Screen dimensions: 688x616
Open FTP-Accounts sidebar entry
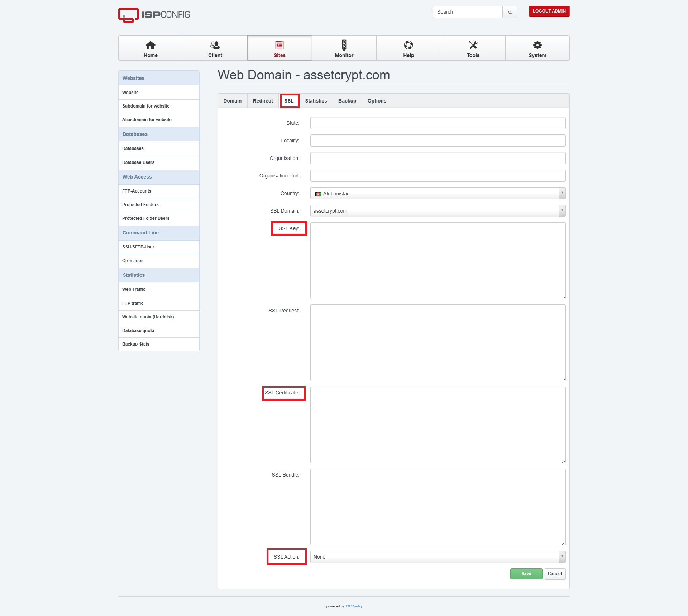[x=159, y=191]
